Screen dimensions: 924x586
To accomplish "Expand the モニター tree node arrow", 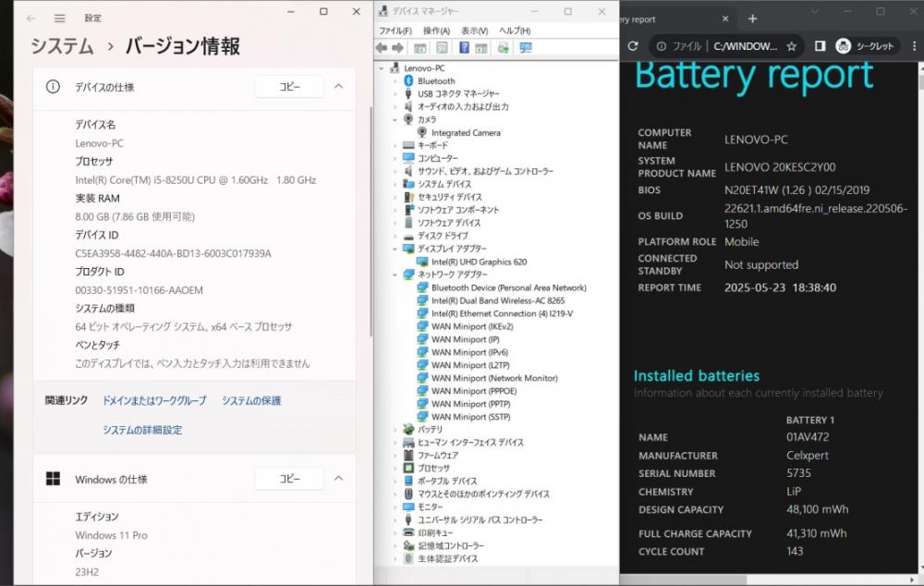I will [395, 507].
